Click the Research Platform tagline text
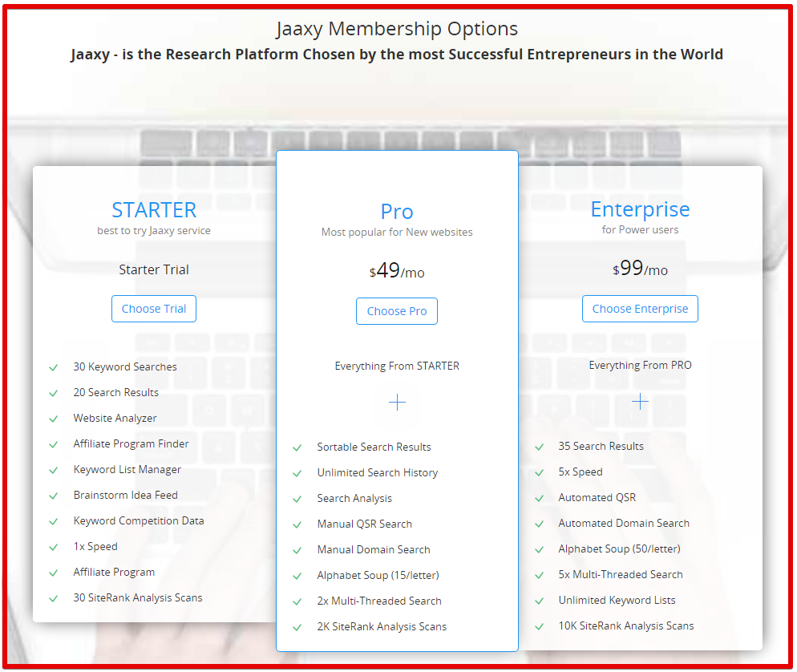Screen dimensions: 797x672 [x=397, y=55]
